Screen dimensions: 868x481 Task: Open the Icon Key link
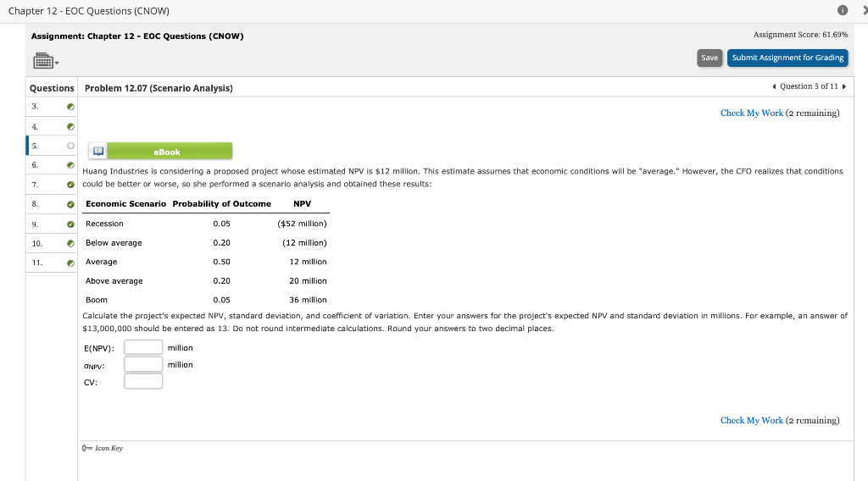[x=108, y=448]
